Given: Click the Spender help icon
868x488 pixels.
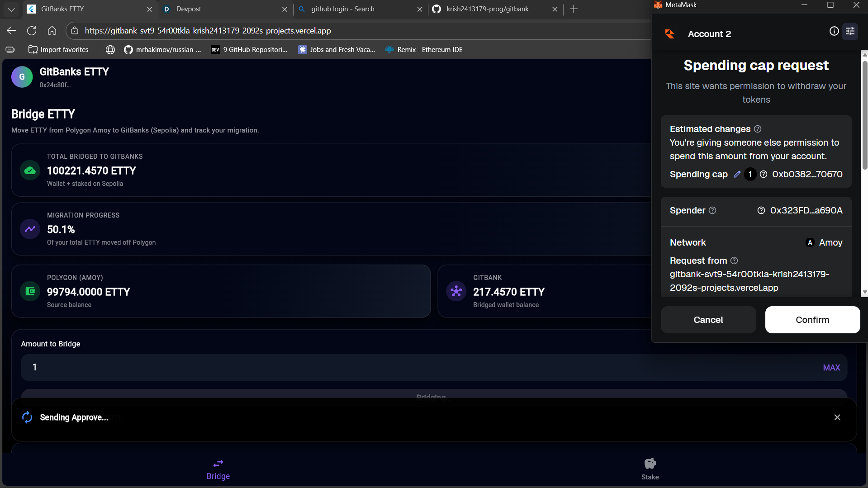Looking at the screenshot, I should click(712, 210).
